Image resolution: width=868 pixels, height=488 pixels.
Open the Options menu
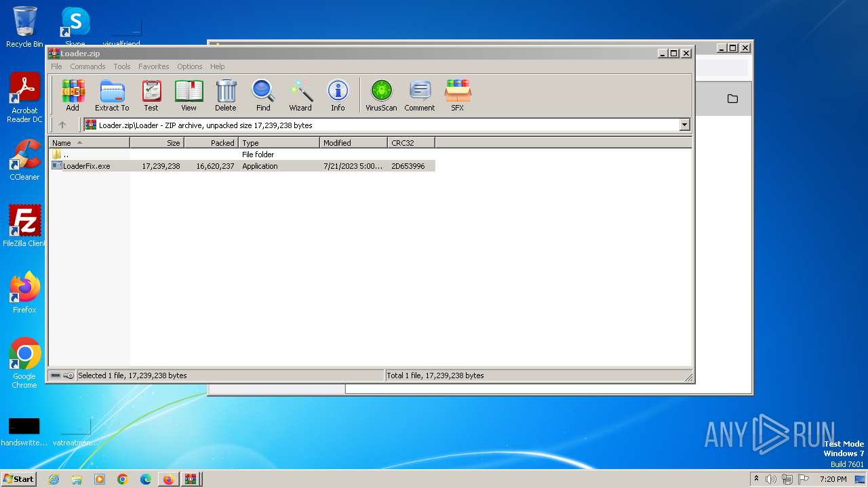coord(190,66)
